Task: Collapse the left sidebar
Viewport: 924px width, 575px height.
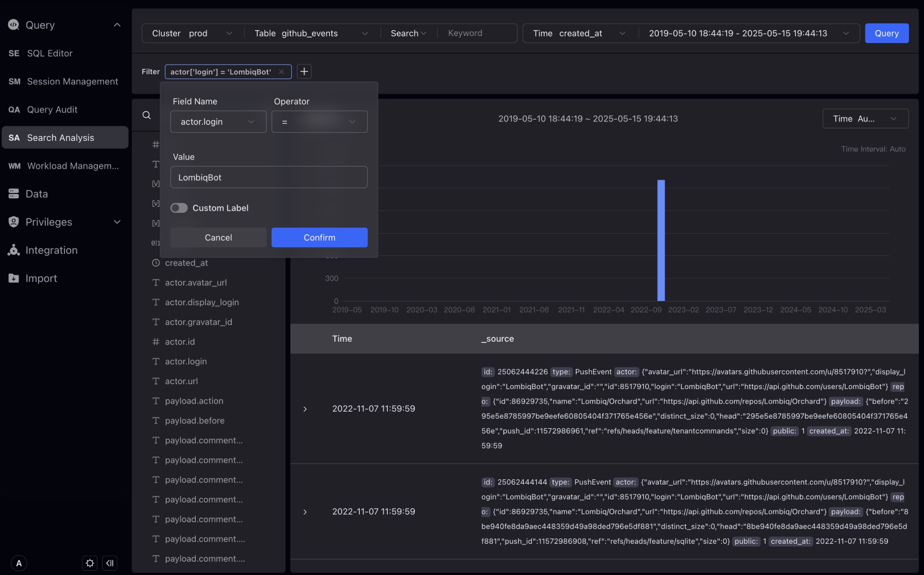Action: [110, 563]
